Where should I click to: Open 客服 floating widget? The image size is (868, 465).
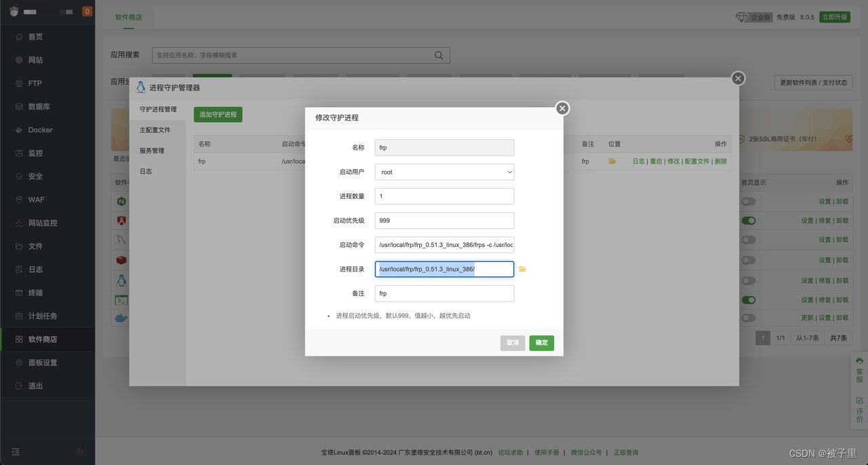click(859, 370)
